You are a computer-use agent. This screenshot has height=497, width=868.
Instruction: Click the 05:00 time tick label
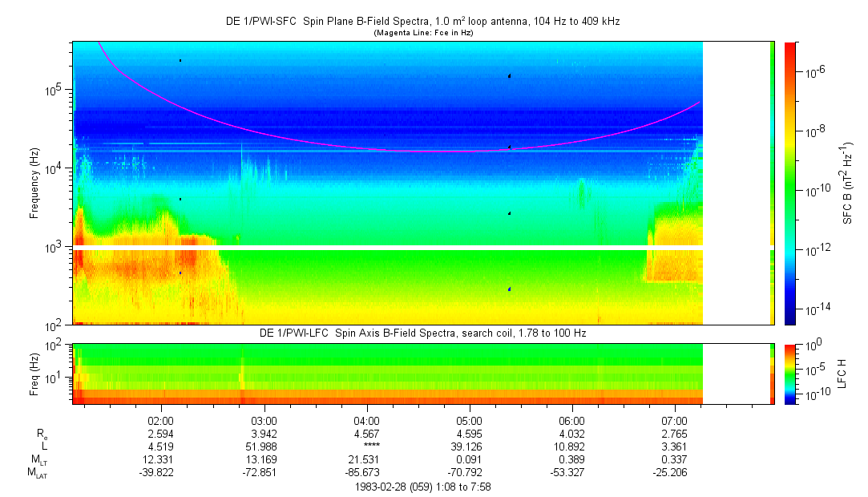pyautogui.click(x=469, y=420)
